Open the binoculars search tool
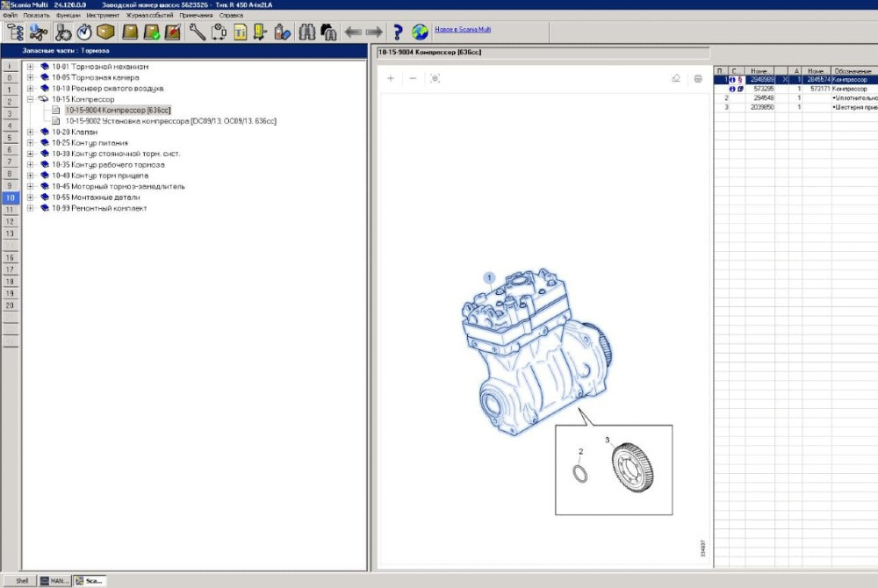Screen dimensions: 878x588 308,32
